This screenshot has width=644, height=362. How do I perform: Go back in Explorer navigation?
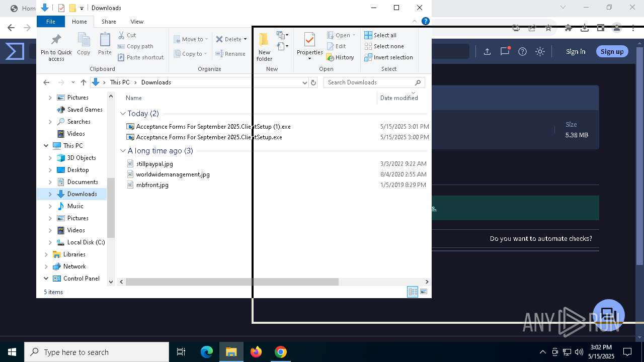[x=46, y=82]
